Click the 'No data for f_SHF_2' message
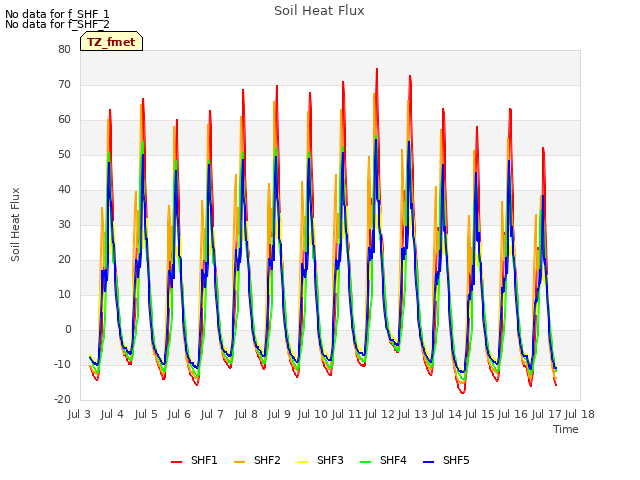This screenshot has width=640, height=480. coord(58,24)
